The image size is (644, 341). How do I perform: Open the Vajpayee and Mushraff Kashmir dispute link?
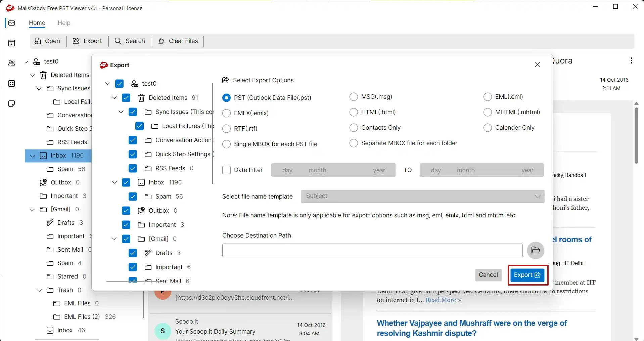tap(472, 328)
